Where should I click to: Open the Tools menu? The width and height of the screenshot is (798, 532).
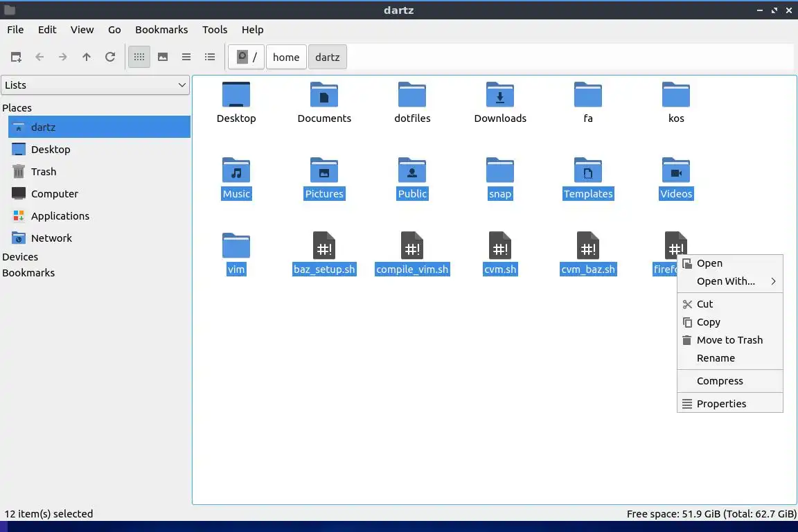click(x=215, y=30)
